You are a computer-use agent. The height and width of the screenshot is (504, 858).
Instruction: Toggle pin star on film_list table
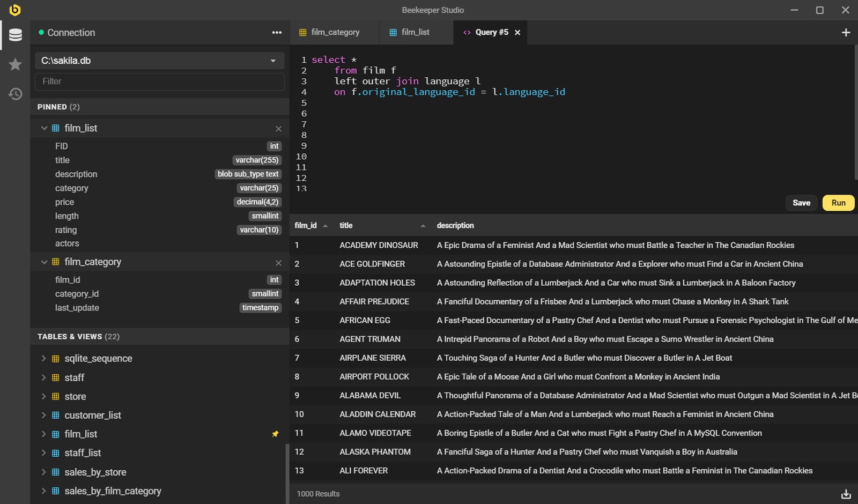275,434
